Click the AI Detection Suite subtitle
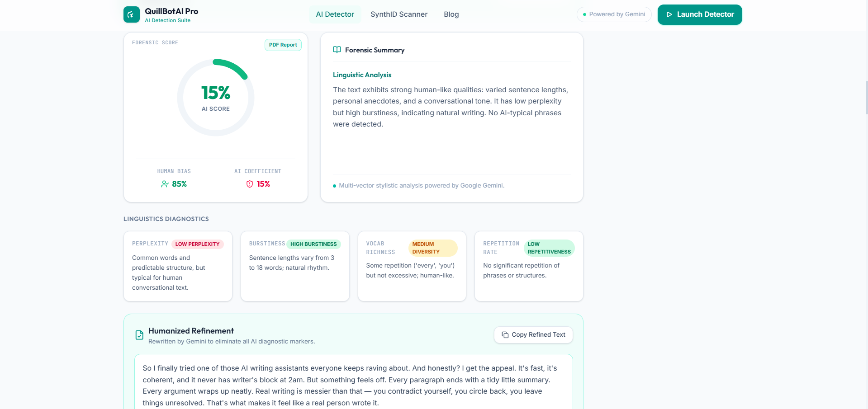This screenshot has width=868, height=409. point(167,20)
